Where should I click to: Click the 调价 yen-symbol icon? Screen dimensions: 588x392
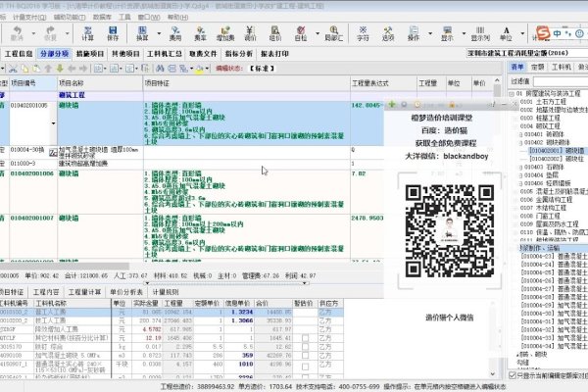click(x=250, y=33)
